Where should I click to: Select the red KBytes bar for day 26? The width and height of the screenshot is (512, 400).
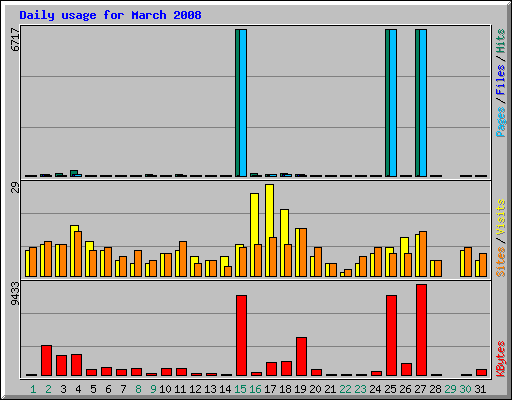[x=406, y=370]
